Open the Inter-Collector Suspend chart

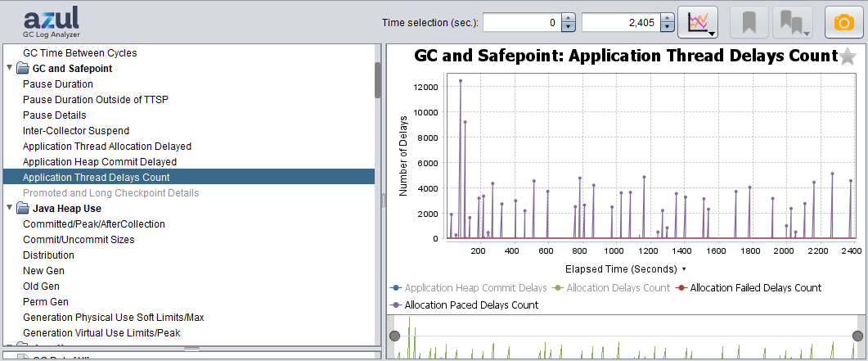coord(76,131)
